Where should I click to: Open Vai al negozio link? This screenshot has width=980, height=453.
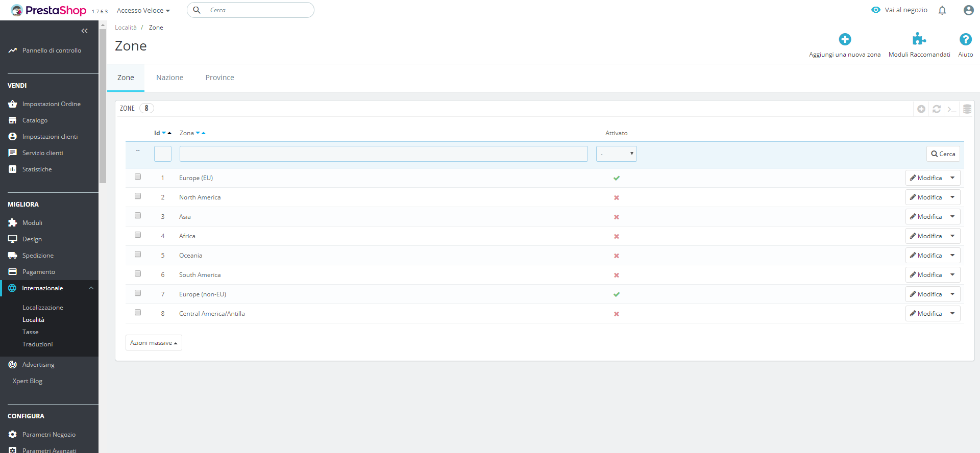pyautogui.click(x=899, y=10)
